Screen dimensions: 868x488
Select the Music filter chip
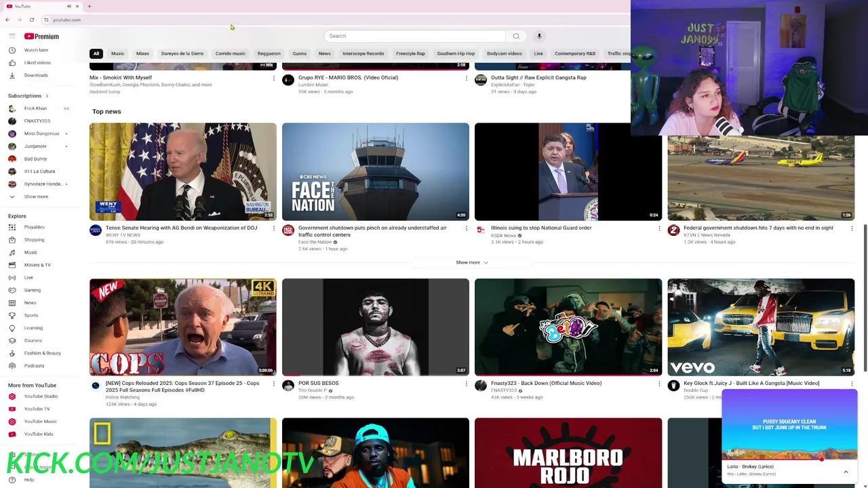coord(117,54)
